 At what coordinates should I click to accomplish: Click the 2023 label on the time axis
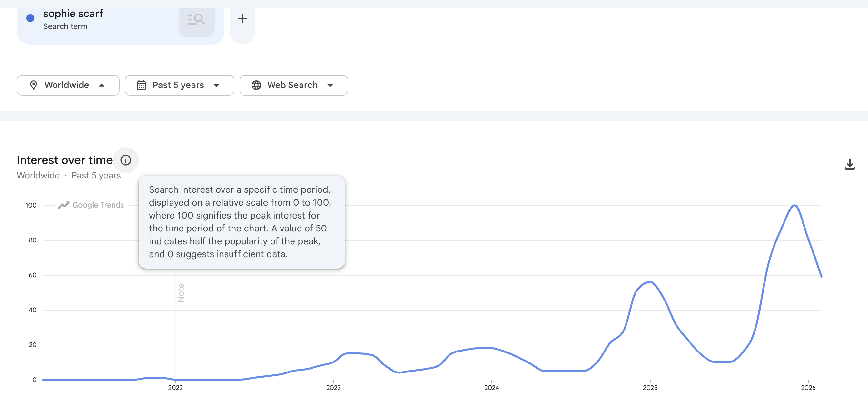[x=333, y=387]
